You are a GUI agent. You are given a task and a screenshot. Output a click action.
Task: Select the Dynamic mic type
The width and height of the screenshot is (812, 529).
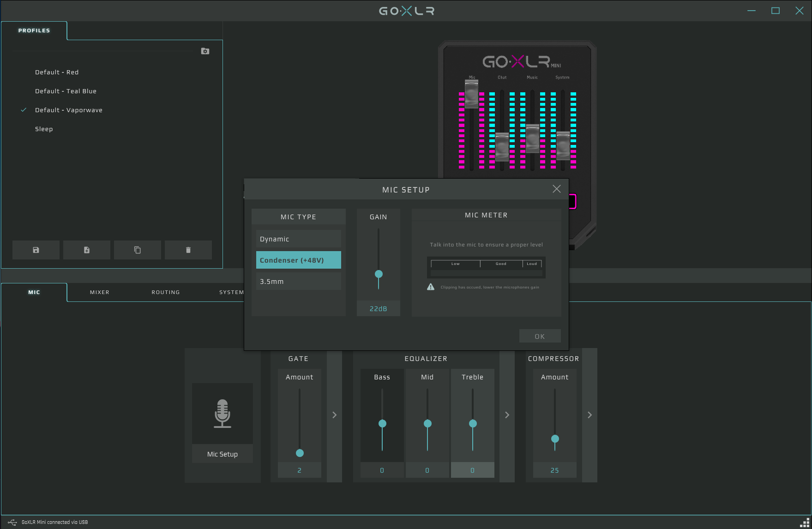[299, 239]
